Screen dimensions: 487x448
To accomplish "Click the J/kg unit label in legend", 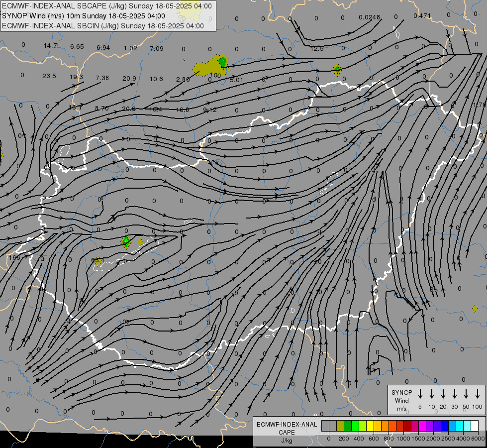I will [287, 441].
